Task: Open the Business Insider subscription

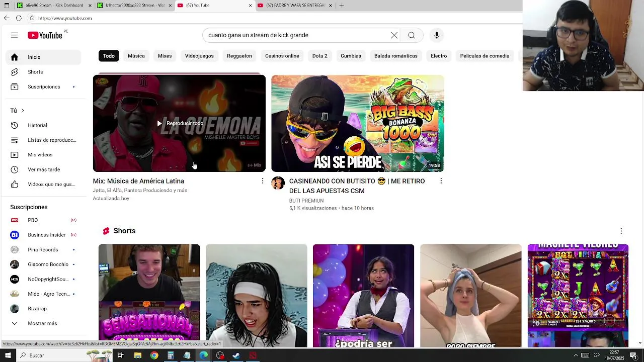Action: [43, 235]
